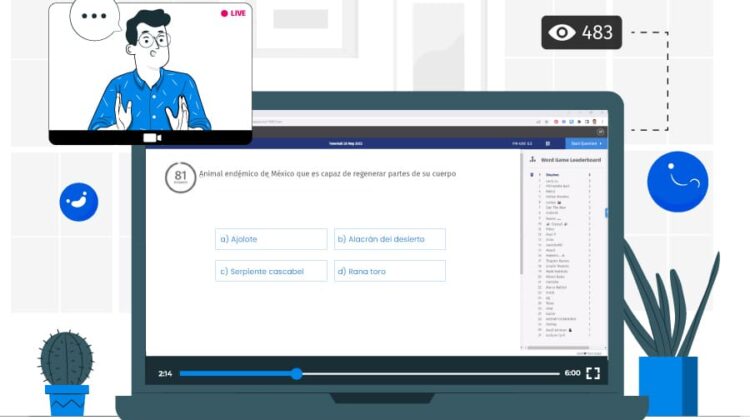
Task: Click the blue smiley circle right of laptop
Action: point(677,181)
